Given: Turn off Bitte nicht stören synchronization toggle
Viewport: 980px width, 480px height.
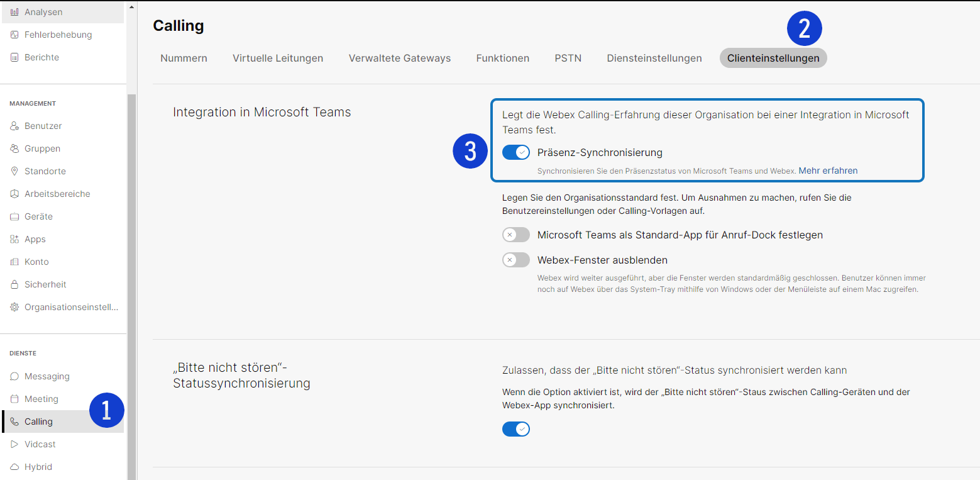Looking at the screenshot, I should 516,429.
